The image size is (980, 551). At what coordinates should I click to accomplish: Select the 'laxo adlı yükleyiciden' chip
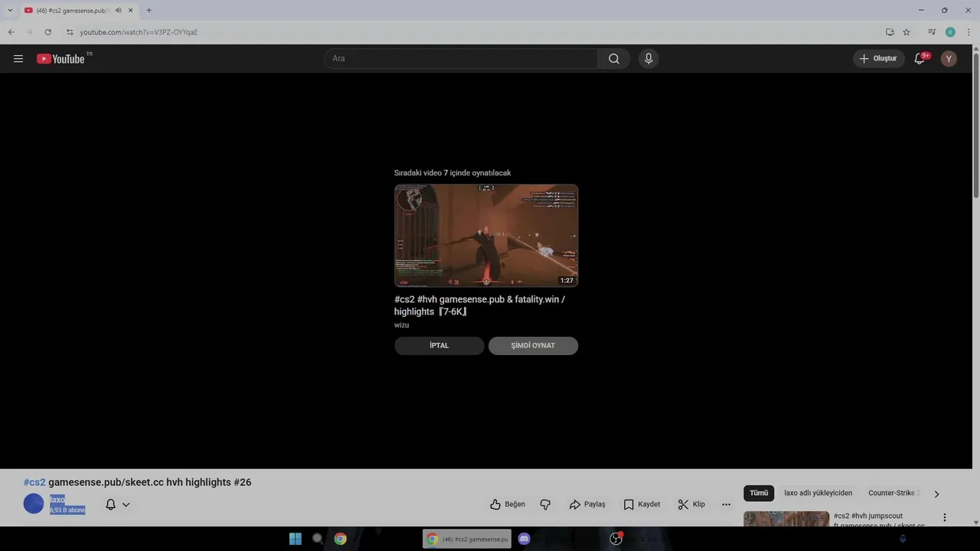818,493
